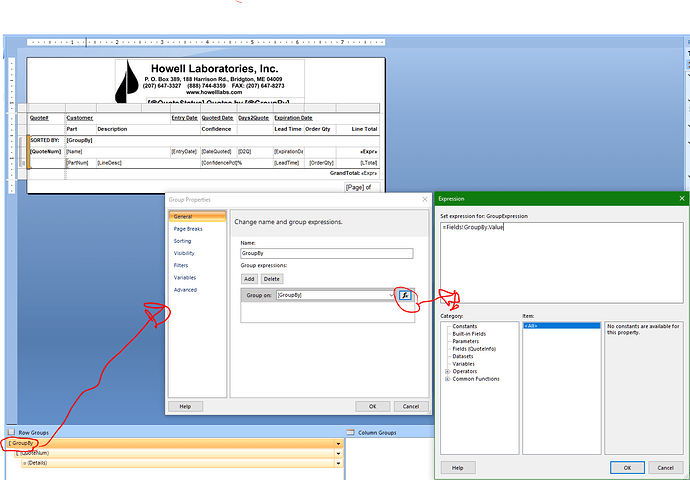Expand the Common Functions category

(447, 379)
